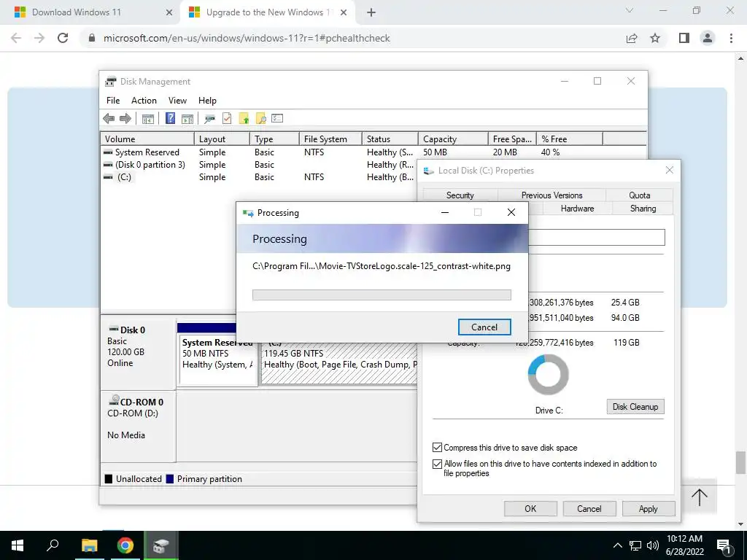Select the System Reserved 50 MB NTFS partition block
The image size is (747, 560).
tap(218, 360)
